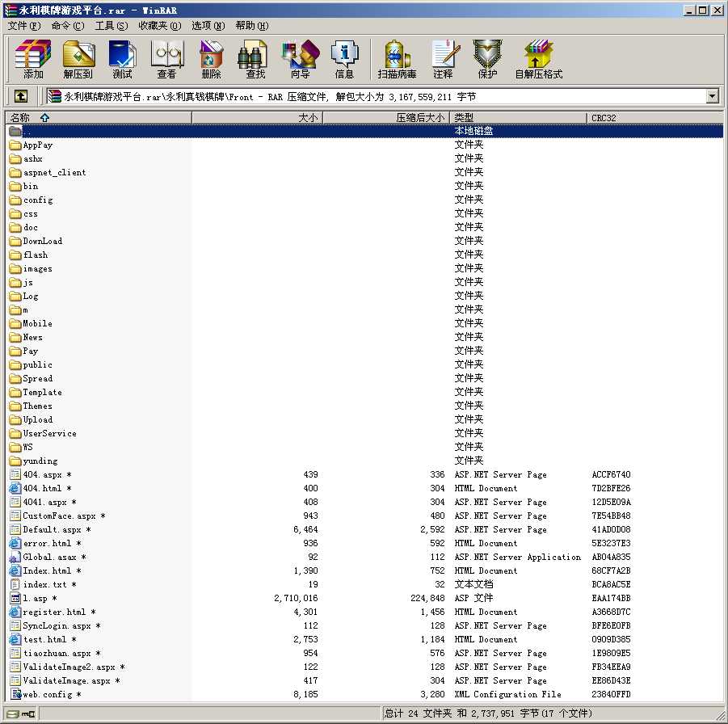728x724 pixels.
Task: Sort by CRC32 column header
Action: pos(654,118)
